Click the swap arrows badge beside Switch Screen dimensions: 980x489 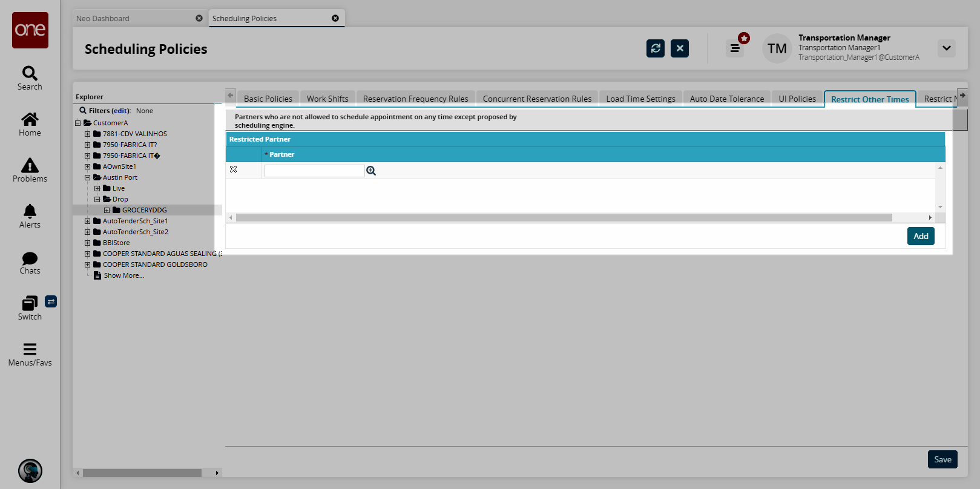pos(51,301)
